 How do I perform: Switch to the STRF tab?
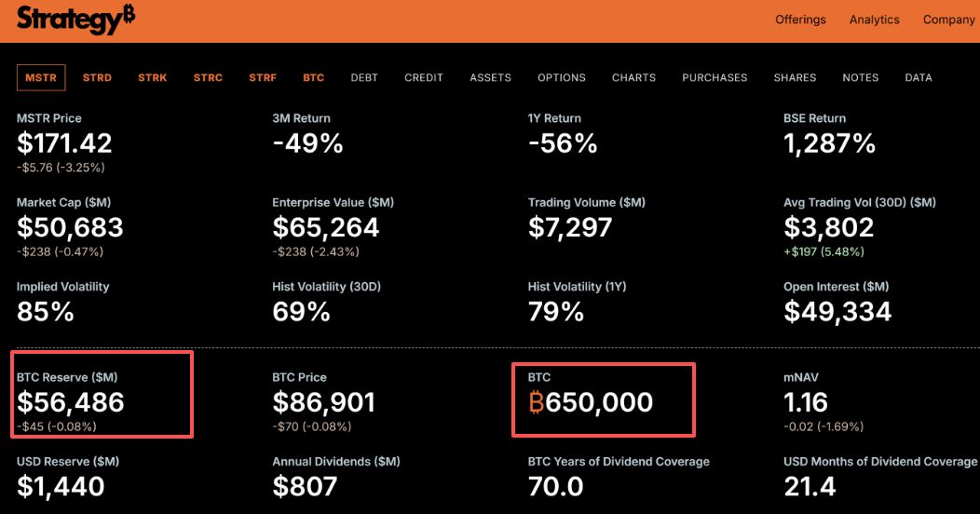click(263, 77)
